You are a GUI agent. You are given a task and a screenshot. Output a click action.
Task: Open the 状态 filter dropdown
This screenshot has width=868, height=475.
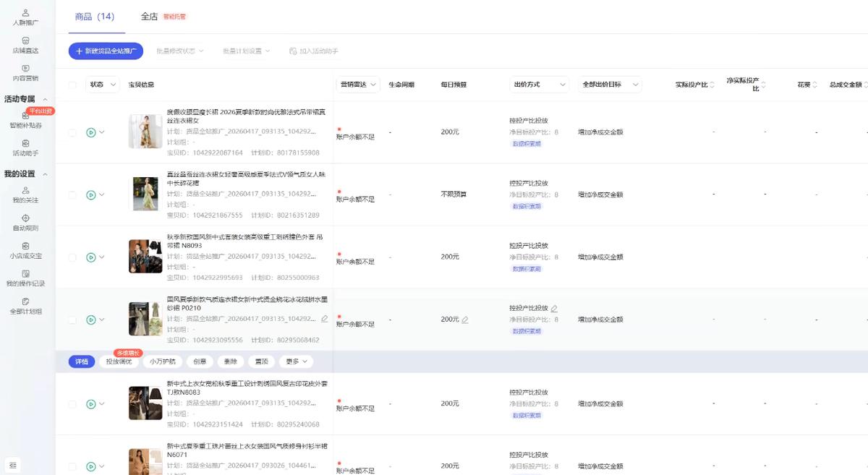pyautogui.click(x=103, y=85)
